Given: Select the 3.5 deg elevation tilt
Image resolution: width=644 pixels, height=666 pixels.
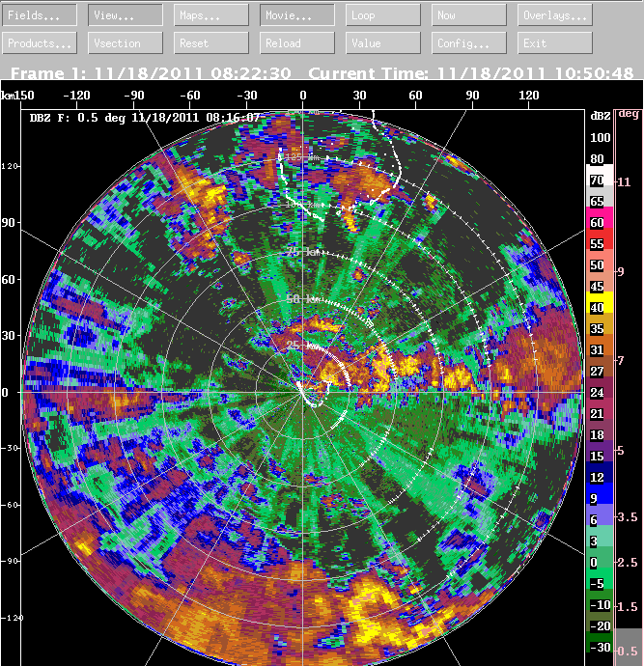Looking at the screenshot, I should click(628, 517).
